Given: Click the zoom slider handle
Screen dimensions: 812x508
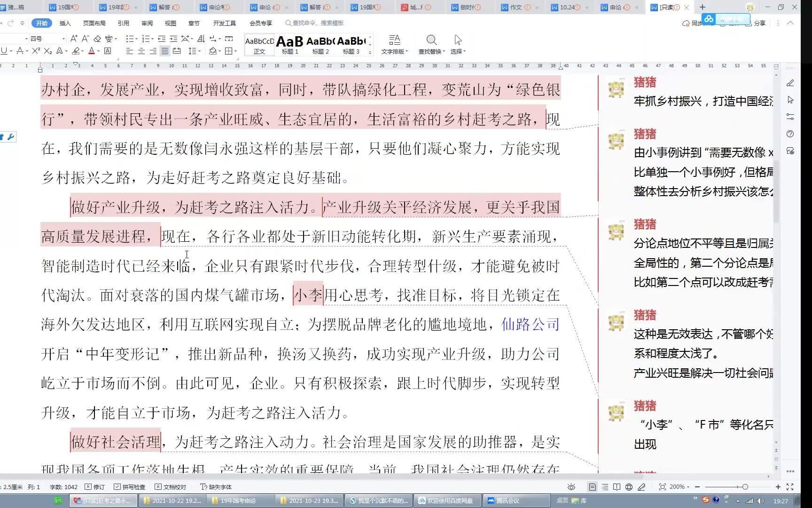Looking at the screenshot, I should [745, 487].
